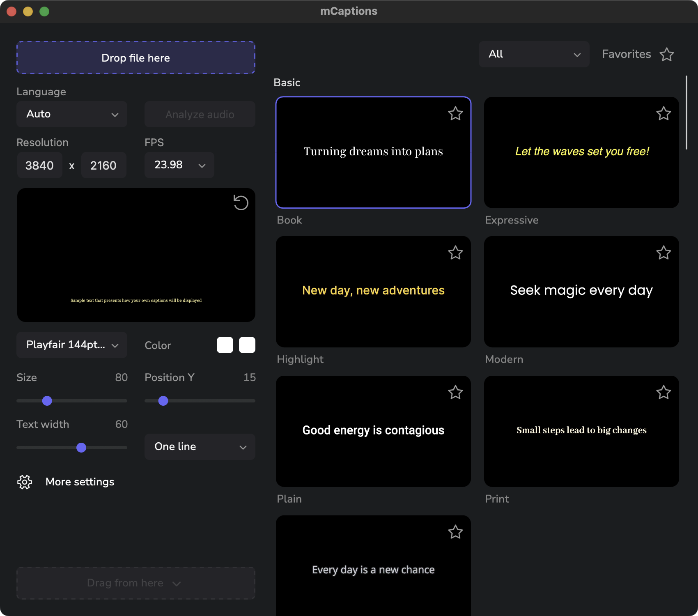698x616 pixels.
Task: Open the Playfair font dropdown
Action: tap(72, 345)
